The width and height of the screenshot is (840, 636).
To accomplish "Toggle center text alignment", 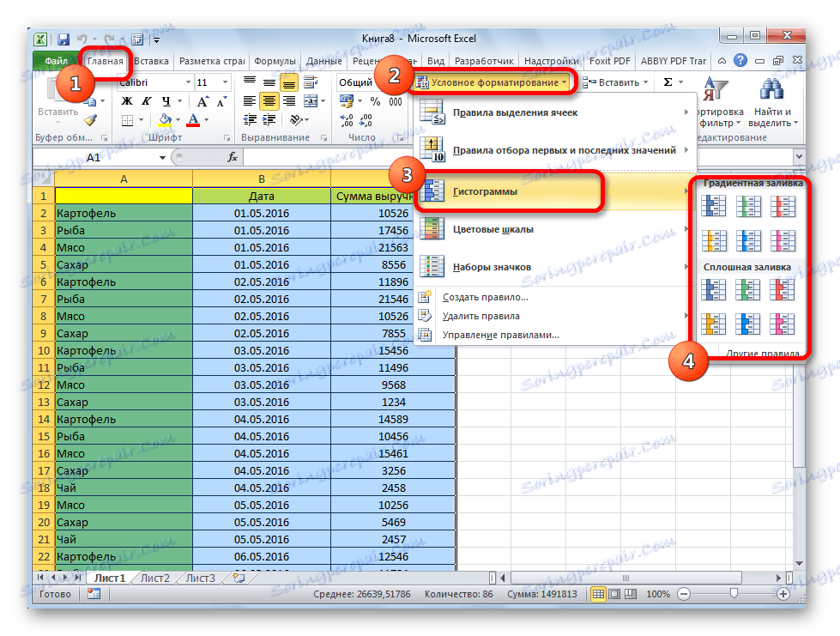I will (269, 101).
